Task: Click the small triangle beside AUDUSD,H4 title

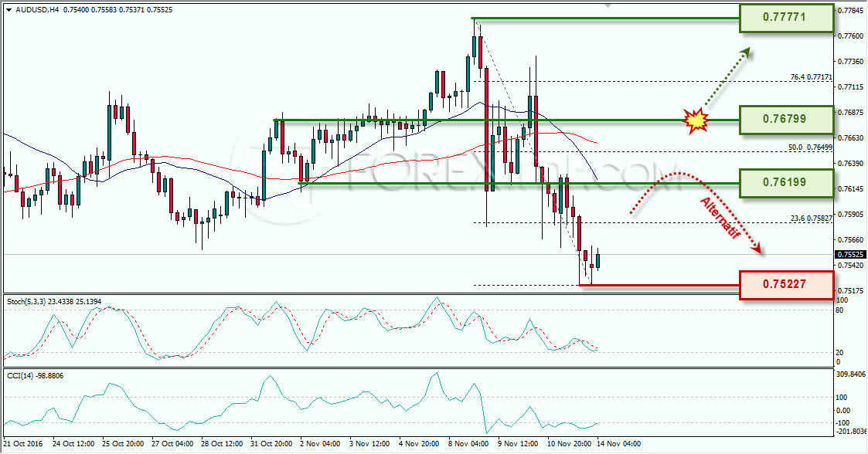Action: coord(9,9)
